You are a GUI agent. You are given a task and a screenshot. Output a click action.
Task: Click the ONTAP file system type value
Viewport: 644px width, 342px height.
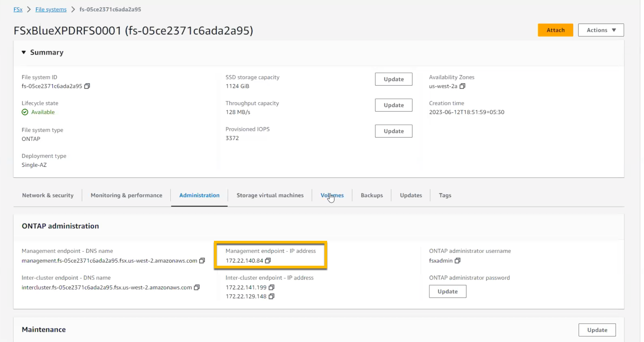pos(31,139)
